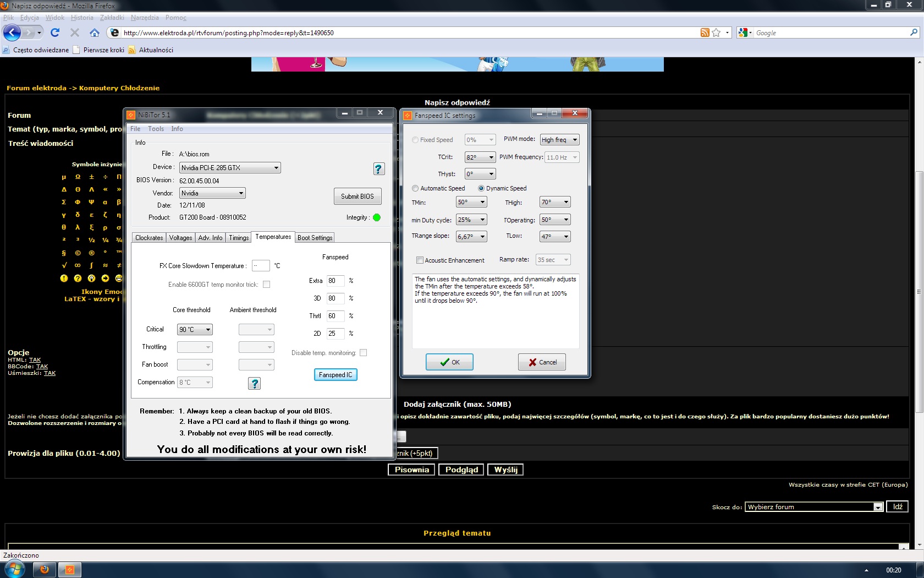This screenshot has width=924, height=578.
Task: Open the Windows Start orb
Action: click(x=14, y=569)
